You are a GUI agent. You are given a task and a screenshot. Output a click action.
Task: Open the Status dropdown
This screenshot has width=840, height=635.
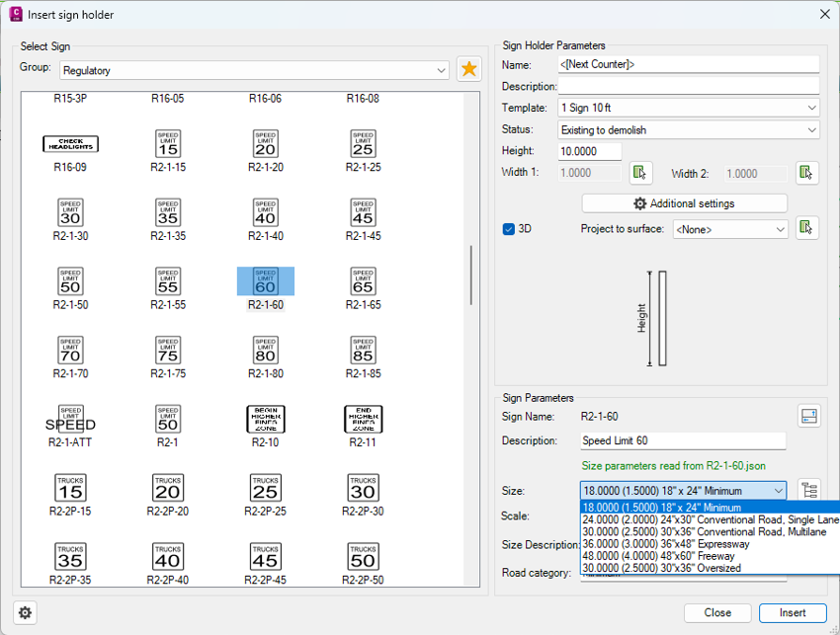click(x=689, y=129)
